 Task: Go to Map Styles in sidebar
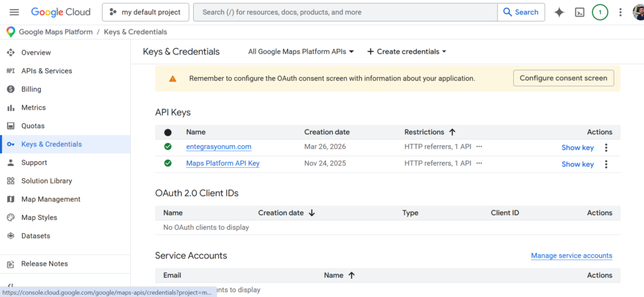point(39,217)
